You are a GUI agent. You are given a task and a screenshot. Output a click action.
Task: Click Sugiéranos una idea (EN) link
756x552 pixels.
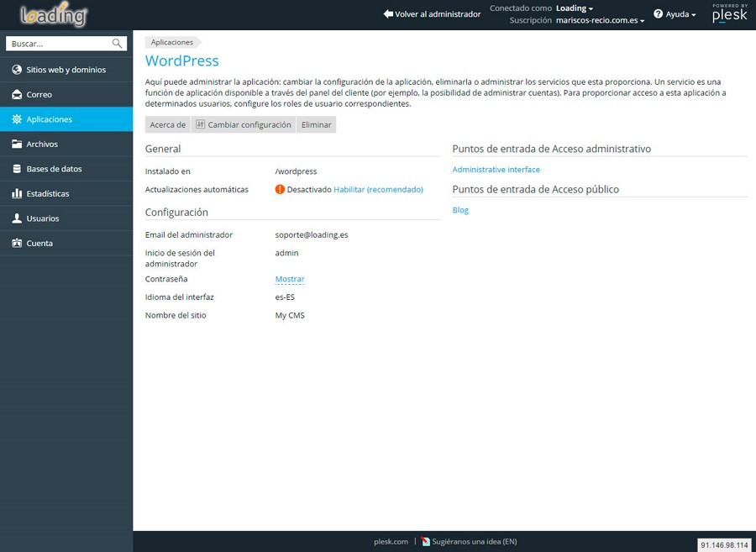pyautogui.click(x=475, y=541)
